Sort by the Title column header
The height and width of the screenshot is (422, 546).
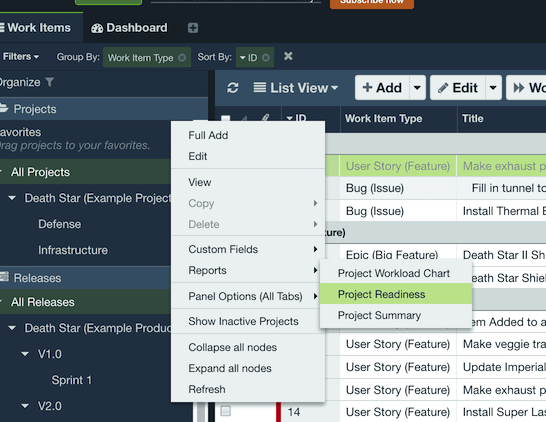point(502,119)
